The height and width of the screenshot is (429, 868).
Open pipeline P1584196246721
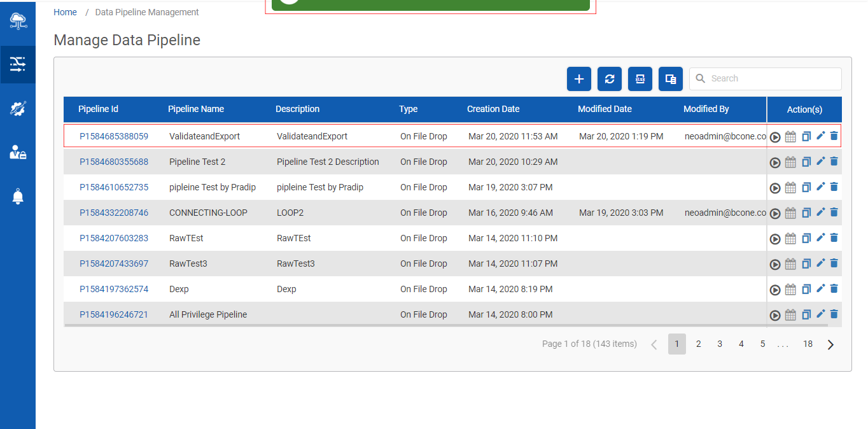click(x=114, y=314)
